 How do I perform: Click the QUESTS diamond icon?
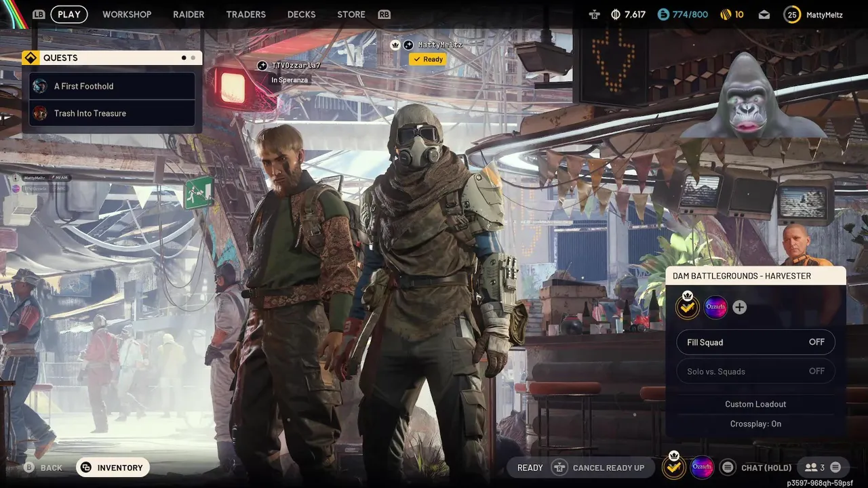pyautogui.click(x=30, y=58)
